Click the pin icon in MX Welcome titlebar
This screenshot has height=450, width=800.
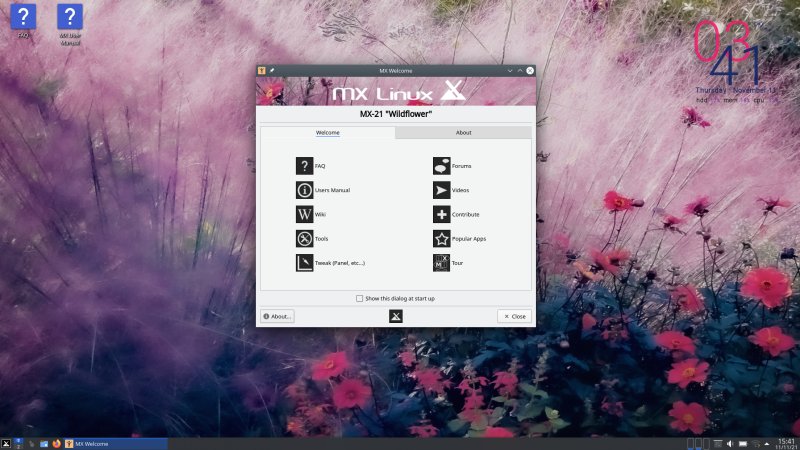point(272,70)
